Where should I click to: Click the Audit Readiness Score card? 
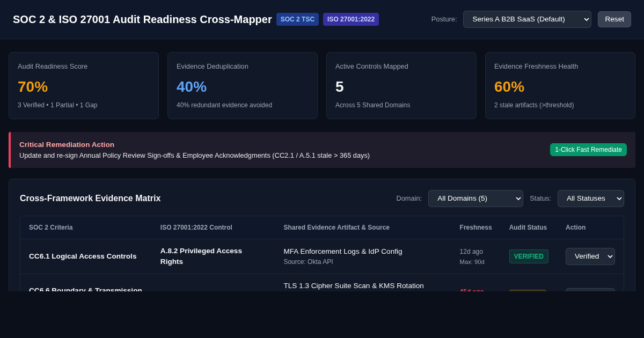(x=84, y=86)
